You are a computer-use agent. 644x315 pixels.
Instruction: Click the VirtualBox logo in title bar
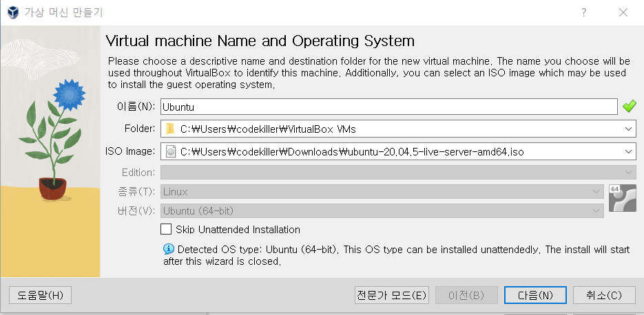pos(13,12)
